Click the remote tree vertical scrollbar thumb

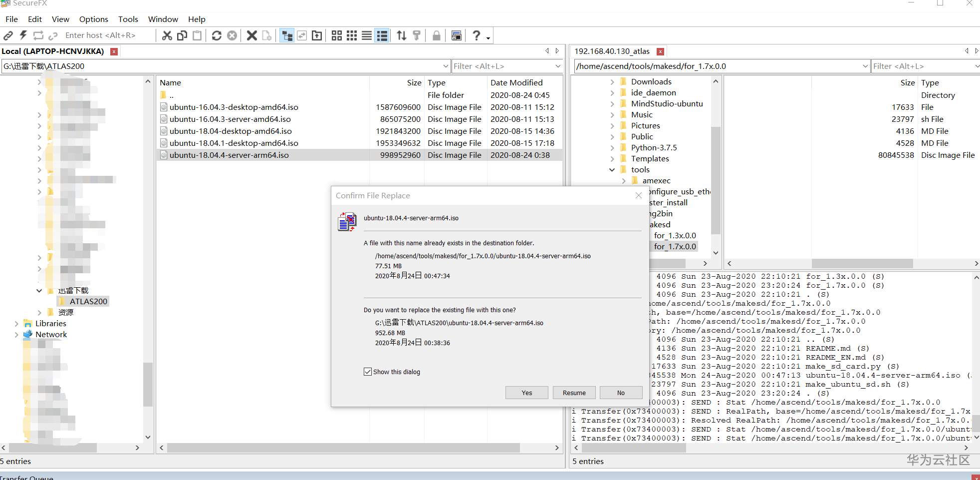[x=716, y=180]
